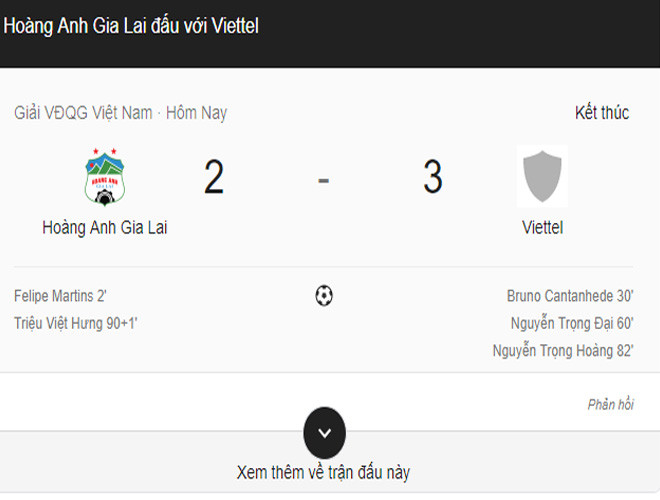
Task: Click the 'Kết thúc' match status
Action: [602, 113]
